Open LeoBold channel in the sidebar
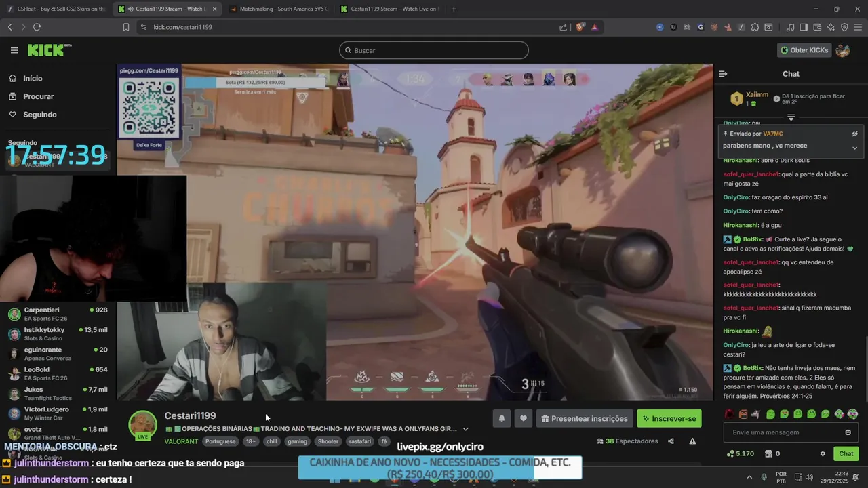This screenshot has width=868, height=488. (x=58, y=373)
